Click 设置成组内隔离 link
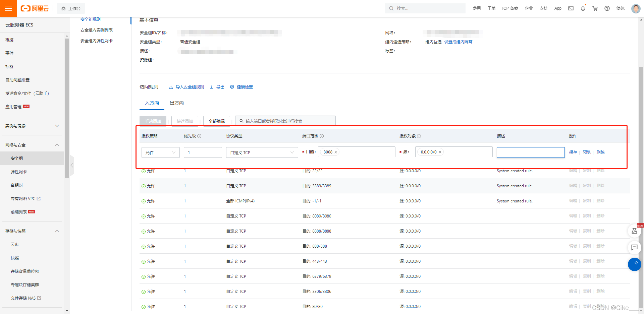The height and width of the screenshot is (314, 644). pyautogui.click(x=459, y=42)
